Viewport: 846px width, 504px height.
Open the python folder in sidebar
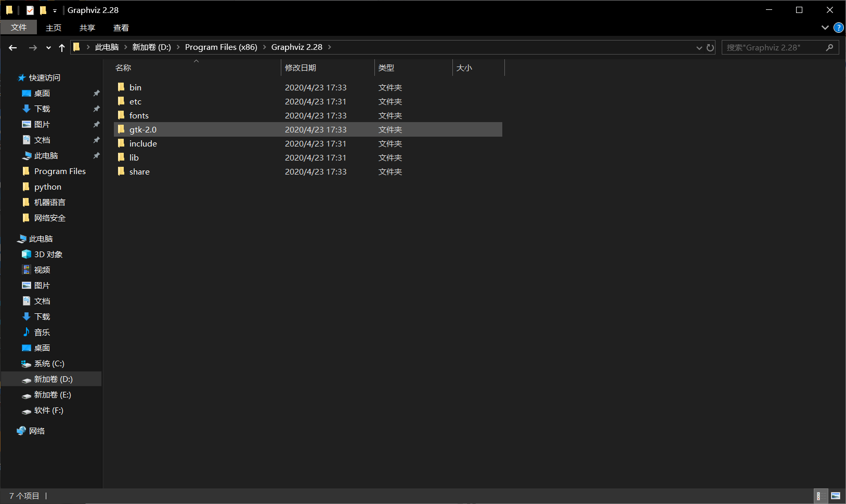pos(47,187)
